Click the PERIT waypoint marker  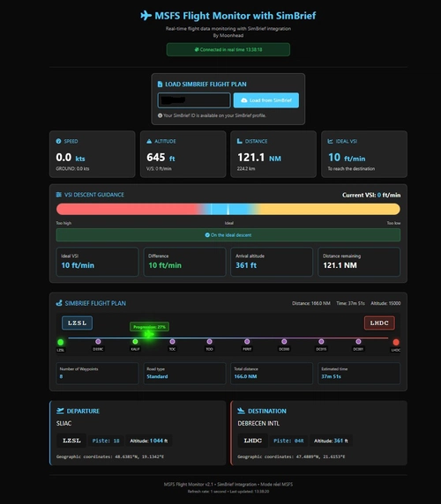247,341
